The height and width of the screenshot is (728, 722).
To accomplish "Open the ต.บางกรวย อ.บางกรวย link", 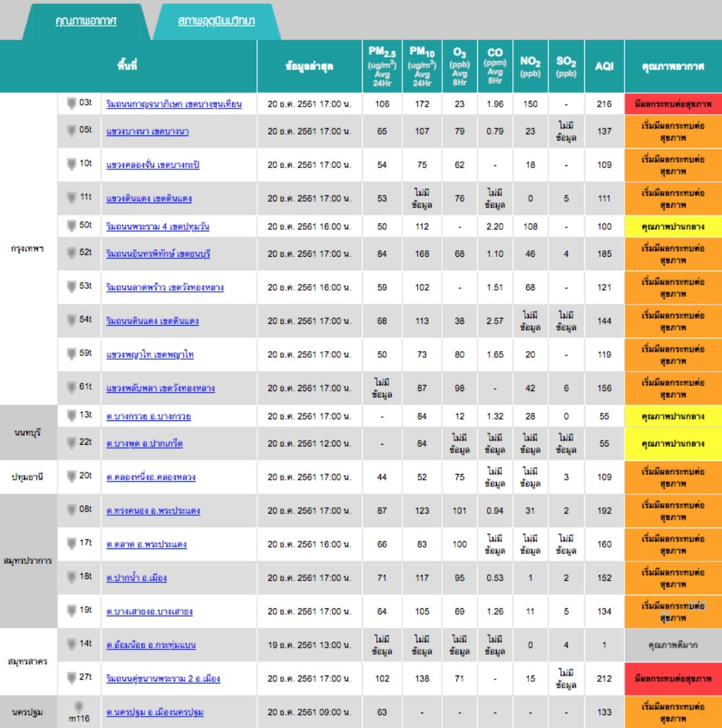I will coord(148,416).
